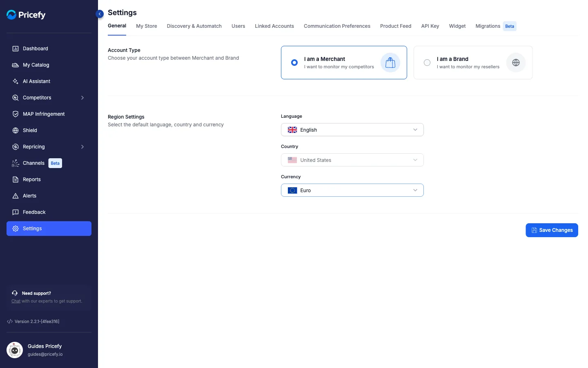Open the Currency dropdown
Image resolution: width=588 pixels, height=368 pixels.
(352, 190)
